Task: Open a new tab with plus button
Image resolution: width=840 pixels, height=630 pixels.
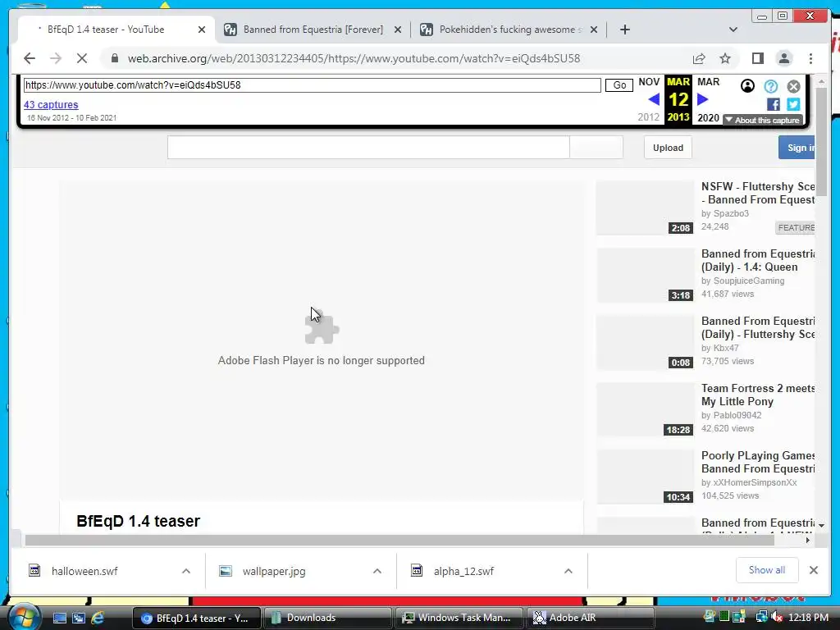Action: 624,30
